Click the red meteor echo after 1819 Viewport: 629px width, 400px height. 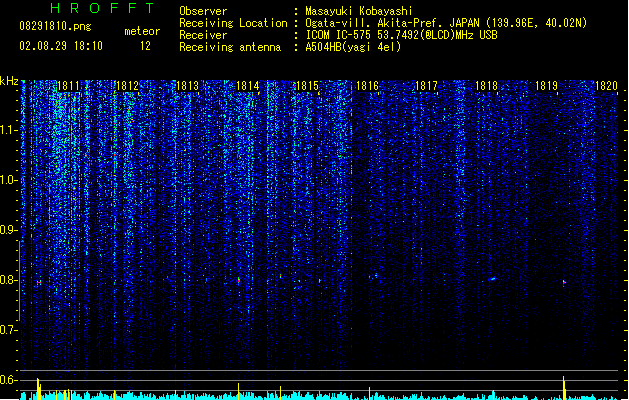pos(564,282)
